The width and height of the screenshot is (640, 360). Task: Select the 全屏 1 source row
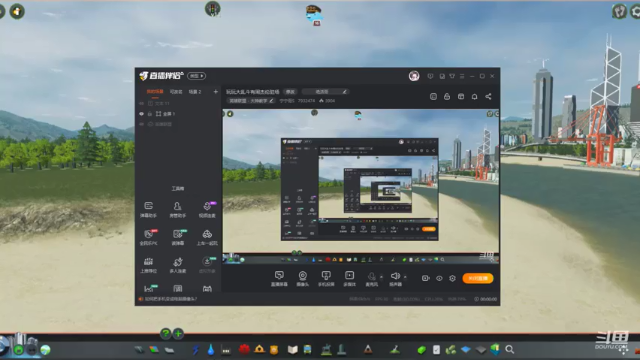(x=178, y=114)
